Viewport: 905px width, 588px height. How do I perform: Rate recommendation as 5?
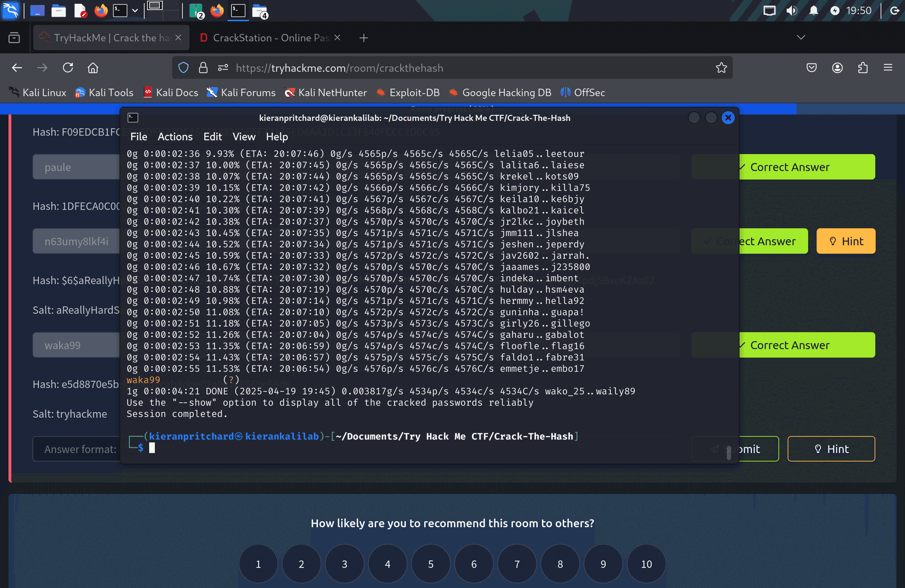point(431,564)
